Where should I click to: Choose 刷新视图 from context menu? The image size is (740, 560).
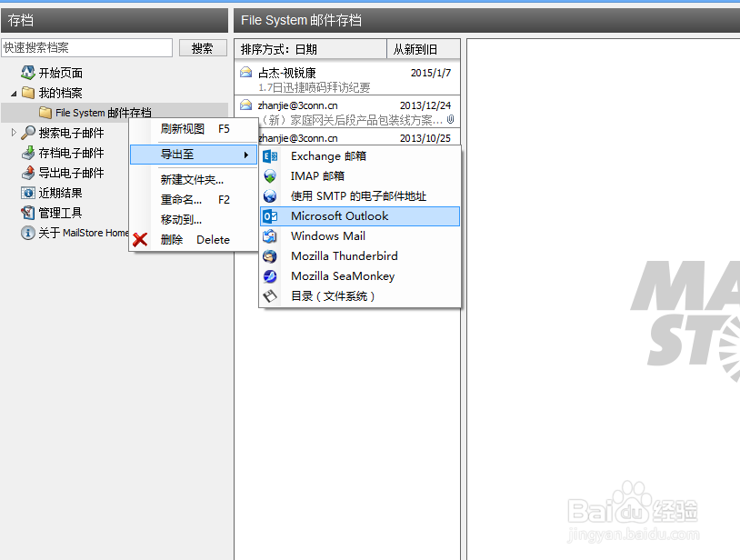(x=195, y=129)
